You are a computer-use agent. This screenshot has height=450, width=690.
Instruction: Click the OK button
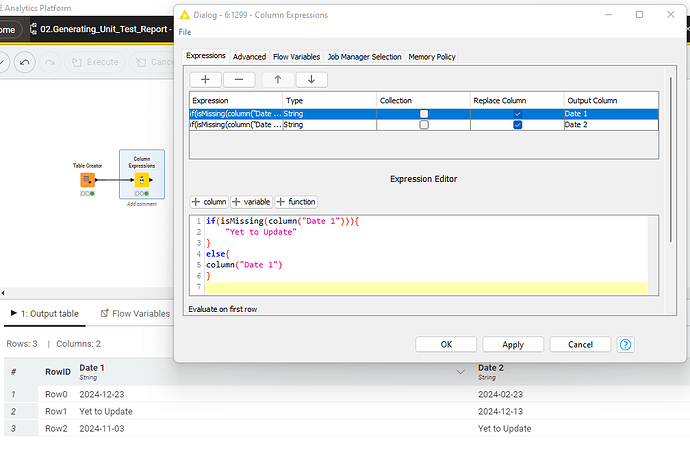pos(446,344)
